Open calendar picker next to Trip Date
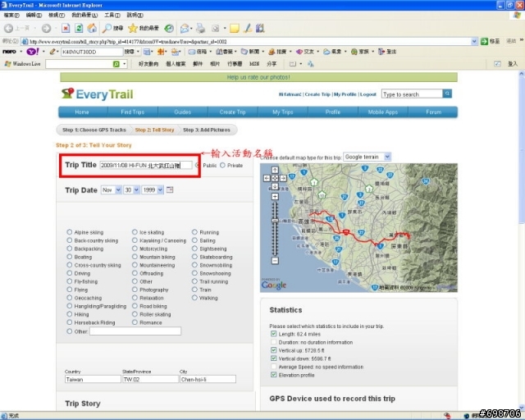 point(170,190)
